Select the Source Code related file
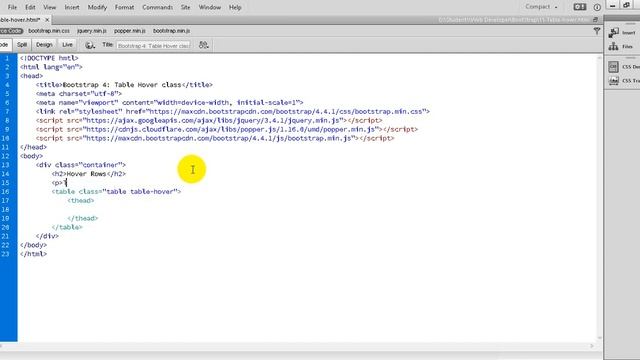 tap(11, 31)
